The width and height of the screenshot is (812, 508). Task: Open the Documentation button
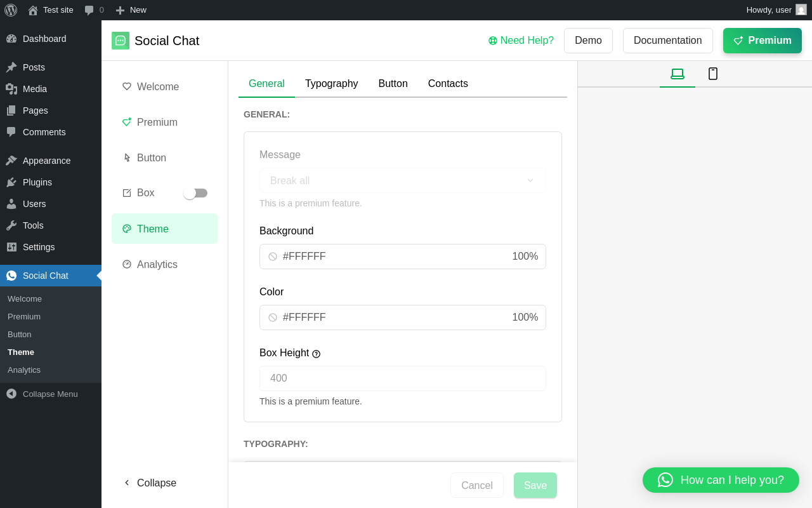[668, 41]
